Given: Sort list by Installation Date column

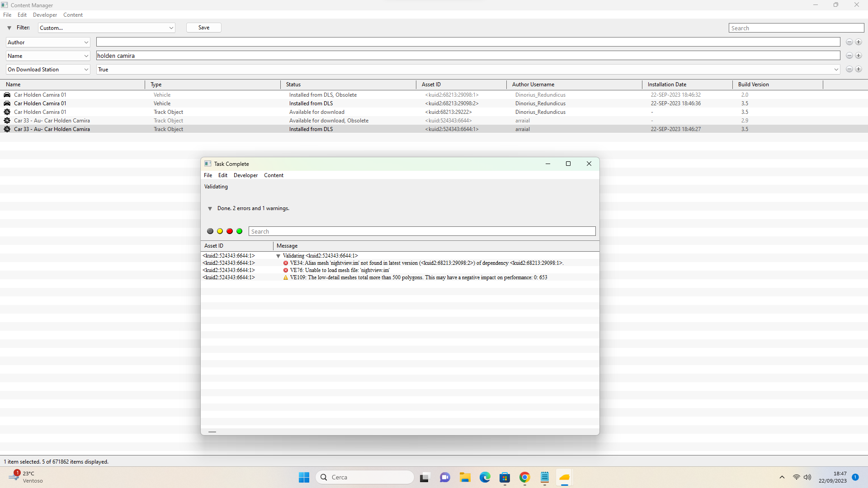Looking at the screenshot, I should [x=687, y=84].
